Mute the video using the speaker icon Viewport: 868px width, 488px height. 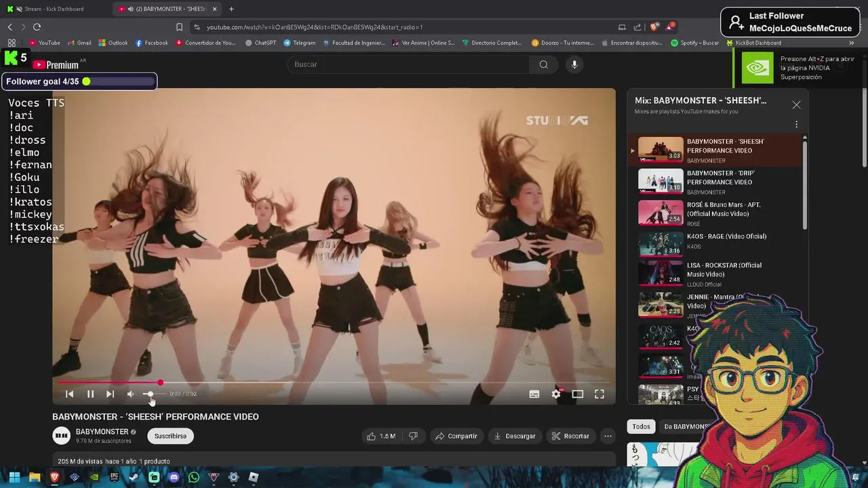[x=130, y=394]
